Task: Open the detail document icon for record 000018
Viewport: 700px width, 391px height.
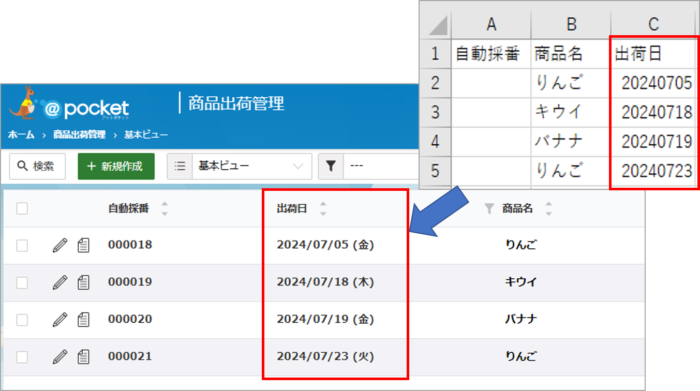Action: (x=83, y=245)
